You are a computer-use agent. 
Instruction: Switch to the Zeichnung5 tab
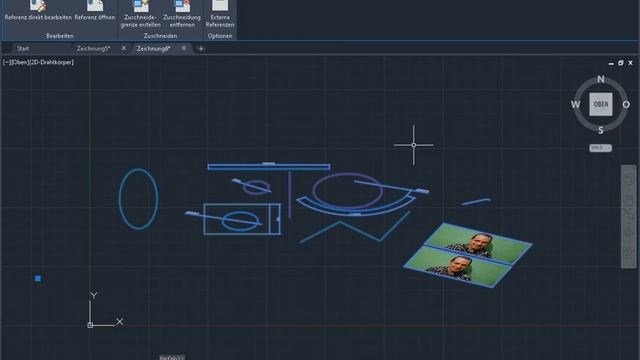[x=93, y=49]
